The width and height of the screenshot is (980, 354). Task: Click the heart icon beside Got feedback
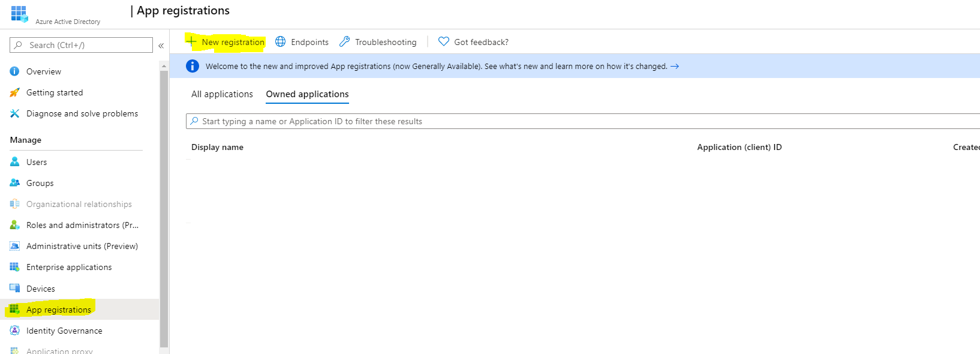pyautogui.click(x=444, y=41)
